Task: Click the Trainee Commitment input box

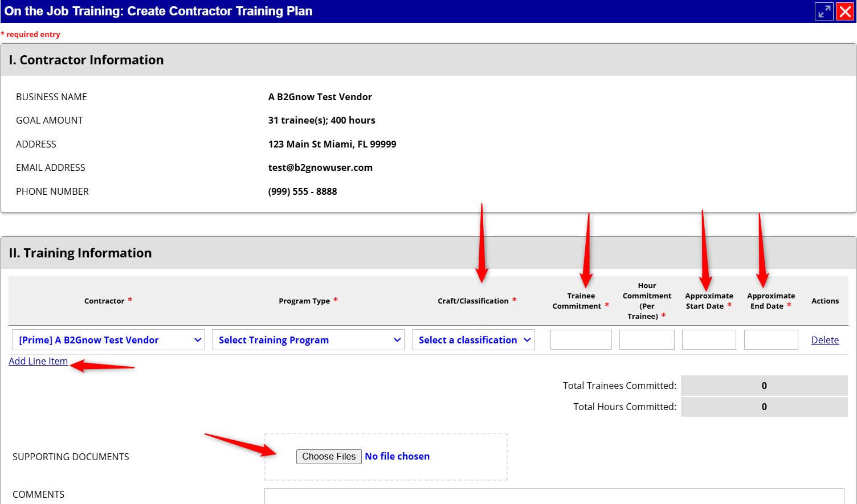Action: [581, 340]
